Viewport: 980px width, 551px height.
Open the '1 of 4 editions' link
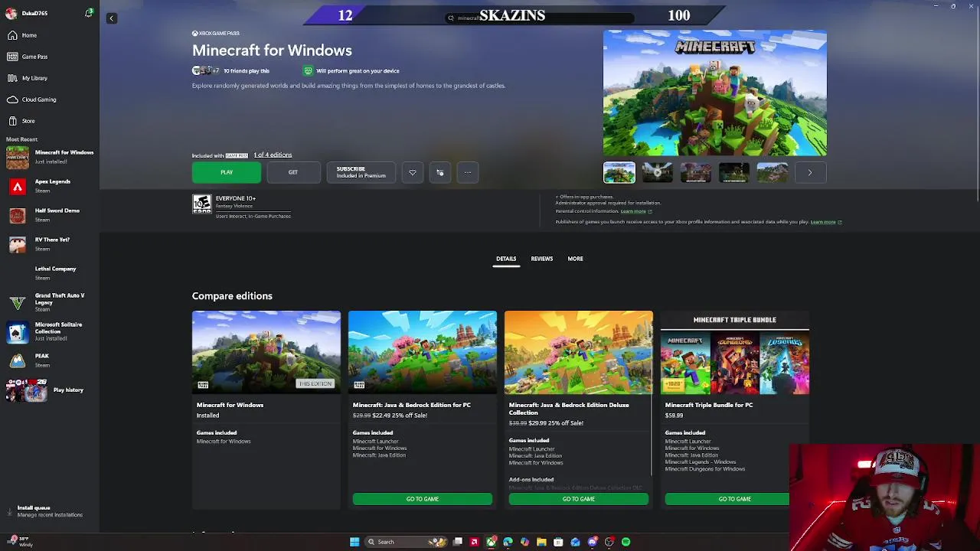coord(273,155)
